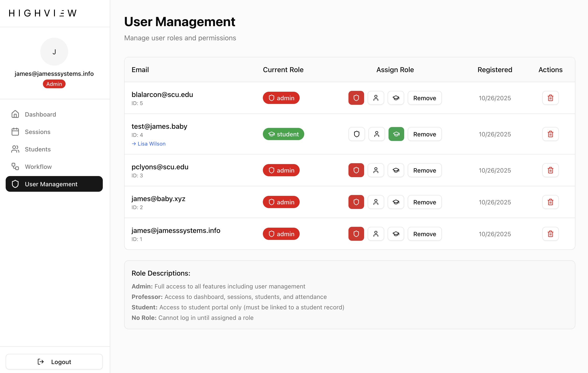588x373 pixels.
Task: Go to Sessions page
Action: (x=37, y=132)
